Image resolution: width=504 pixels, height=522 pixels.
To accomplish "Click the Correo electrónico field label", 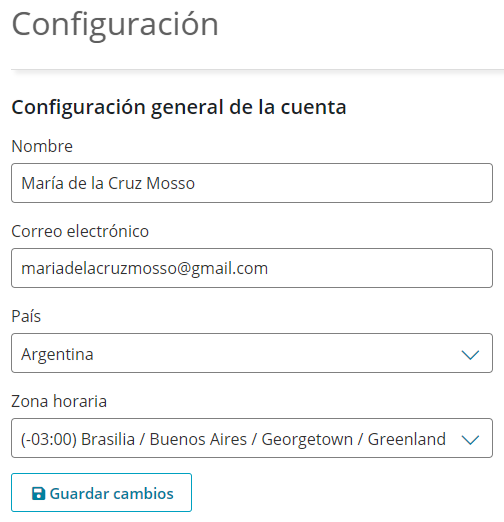I will [x=80, y=231].
